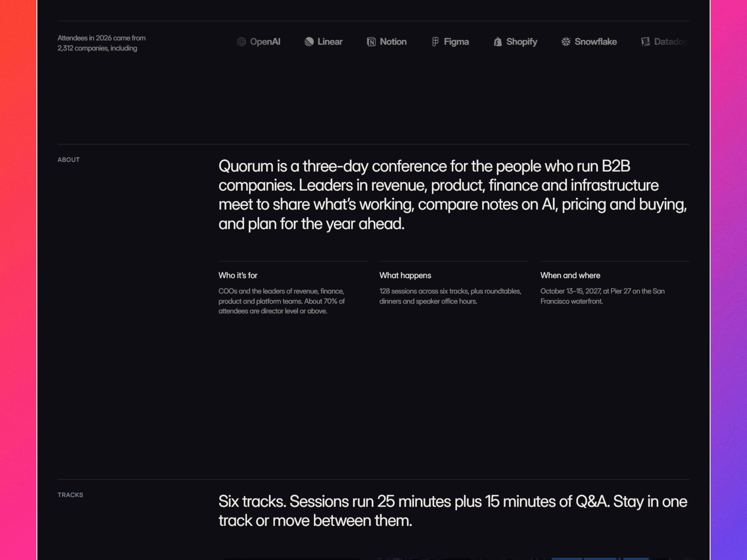Click the Figma logo icon
The image size is (747, 560).
[x=435, y=42]
